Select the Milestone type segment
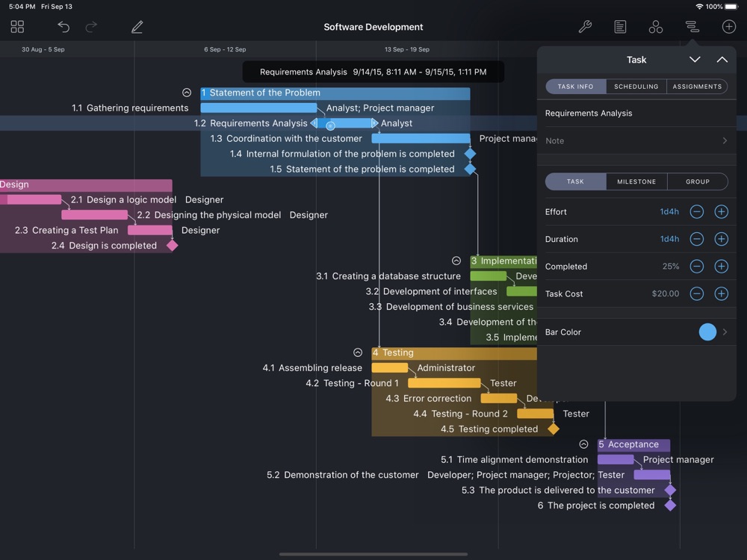 636,181
